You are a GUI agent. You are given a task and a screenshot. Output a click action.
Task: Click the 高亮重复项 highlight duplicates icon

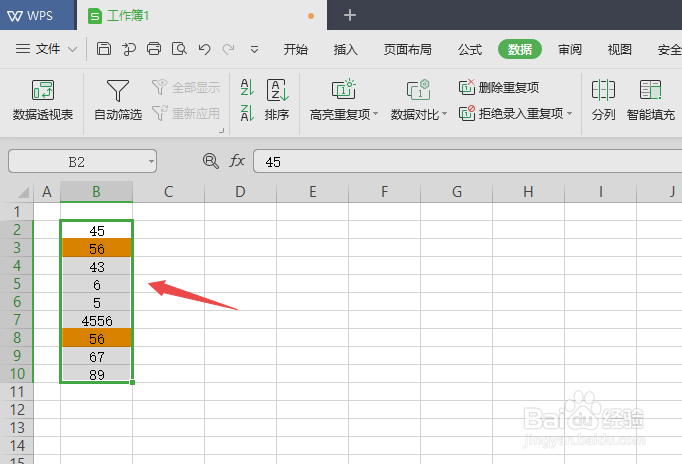point(344,90)
